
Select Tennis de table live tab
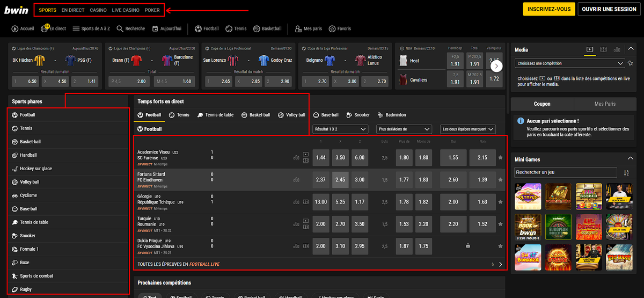216,115
